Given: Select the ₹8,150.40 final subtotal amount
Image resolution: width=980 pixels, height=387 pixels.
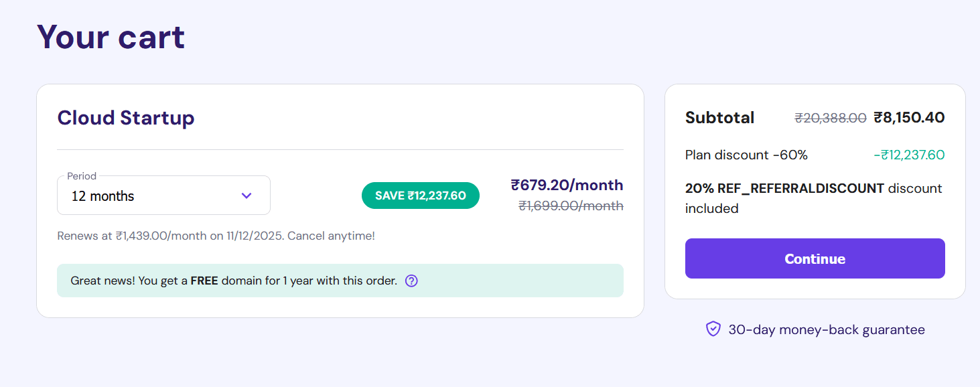Looking at the screenshot, I should (x=911, y=117).
